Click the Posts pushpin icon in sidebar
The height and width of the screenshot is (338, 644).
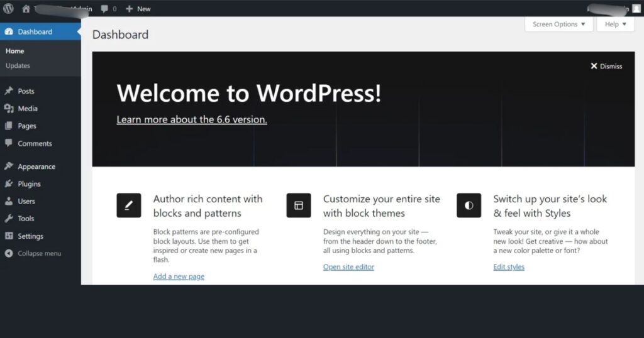(9, 91)
